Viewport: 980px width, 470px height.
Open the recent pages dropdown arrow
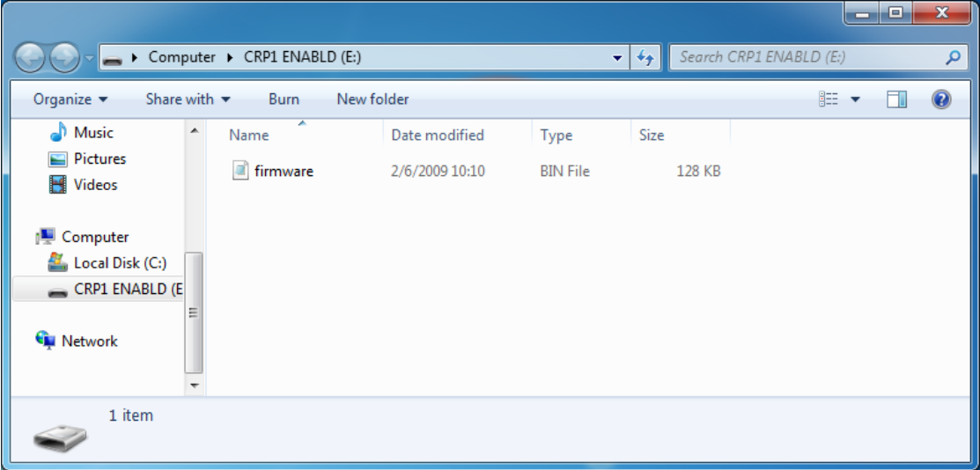tap(89, 58)
